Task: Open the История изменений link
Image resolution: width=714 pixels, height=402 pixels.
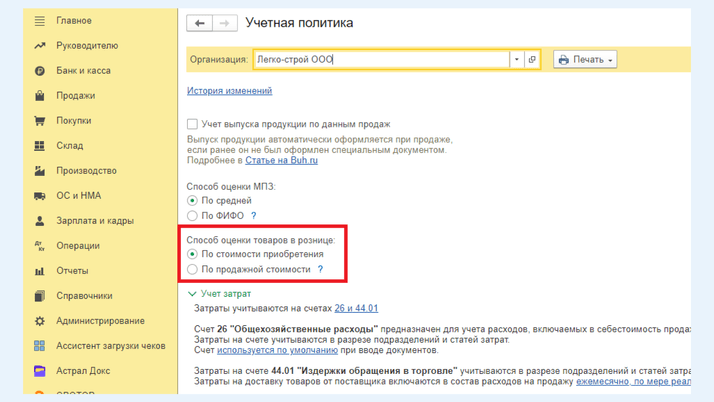Action: [230, 91]
